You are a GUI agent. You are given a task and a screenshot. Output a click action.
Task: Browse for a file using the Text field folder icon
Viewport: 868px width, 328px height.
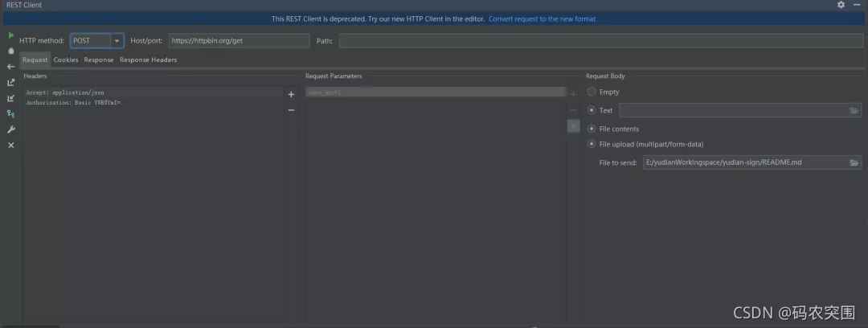(854, 110)
